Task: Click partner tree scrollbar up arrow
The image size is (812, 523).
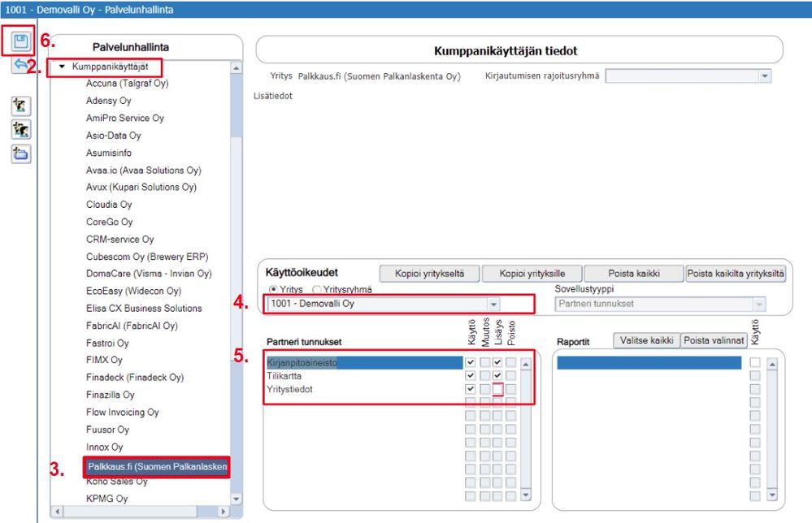Action: click(237, 67)
